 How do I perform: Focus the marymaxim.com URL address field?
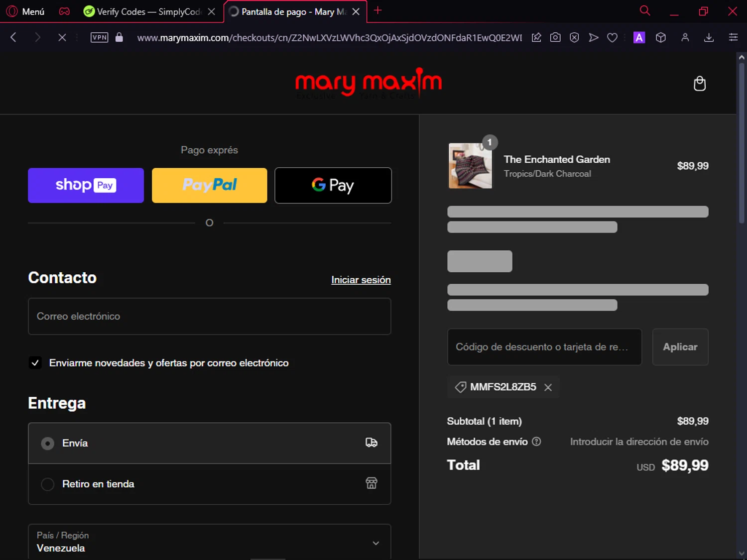330,38
